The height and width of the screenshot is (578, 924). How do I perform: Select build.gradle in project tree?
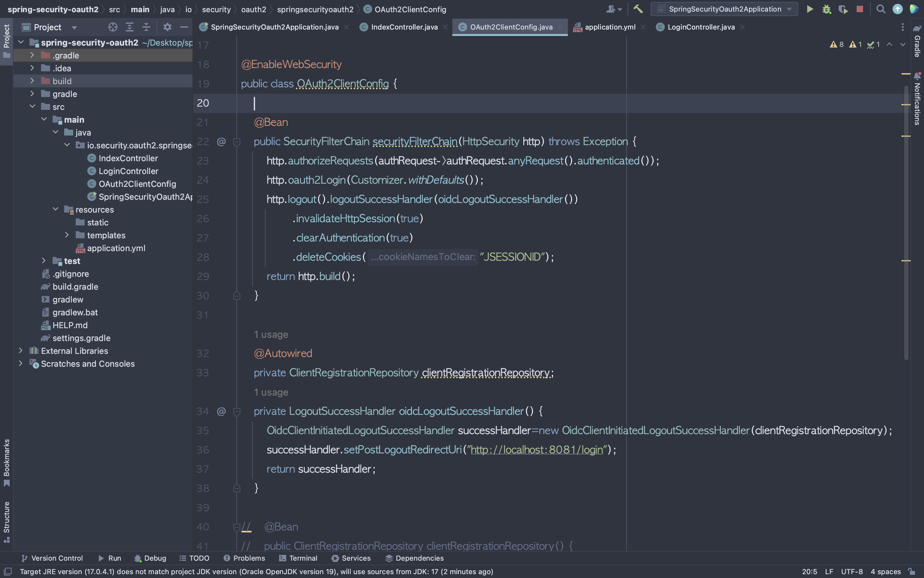pyautogui.click(x=75, y=287)
